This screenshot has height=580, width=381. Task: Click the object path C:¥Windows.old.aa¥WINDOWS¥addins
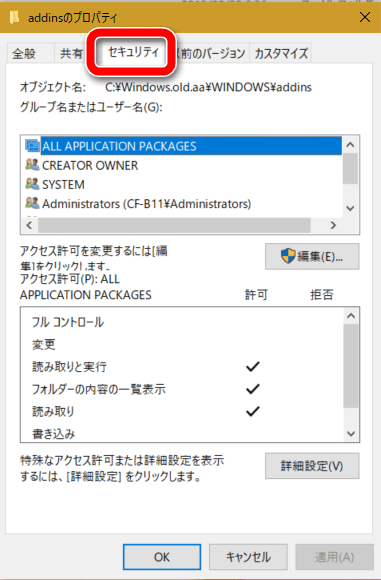coord(208,87)
